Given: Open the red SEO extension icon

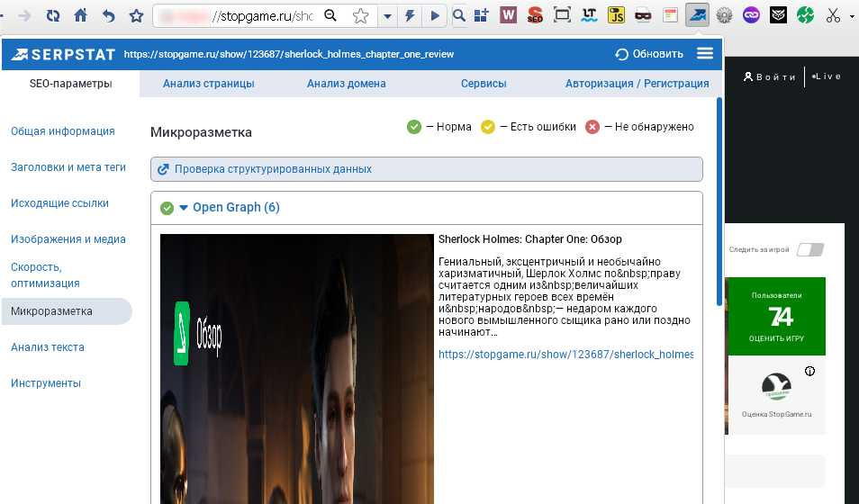Looking at the screenshot, I should pyautogui.click(x=535, y=15).
